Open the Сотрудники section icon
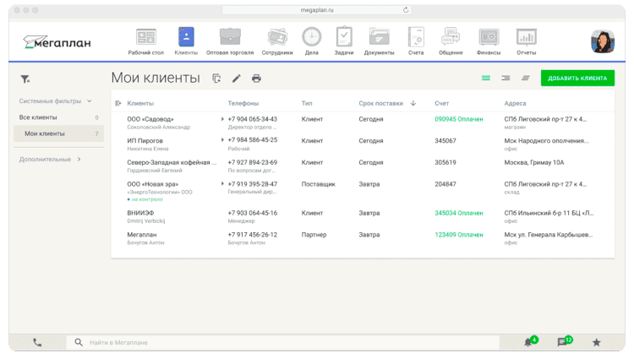The width and height of the screenshot is (634, 364). (277, 40)
